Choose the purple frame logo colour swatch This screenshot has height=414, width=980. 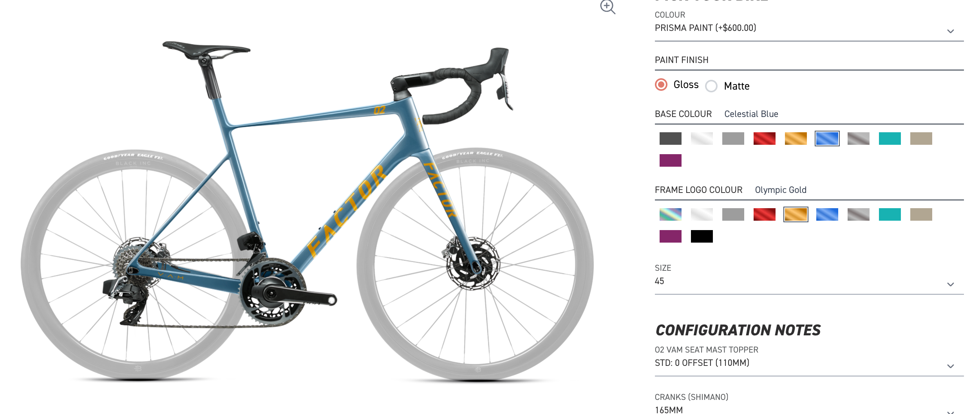click(670, 236)
